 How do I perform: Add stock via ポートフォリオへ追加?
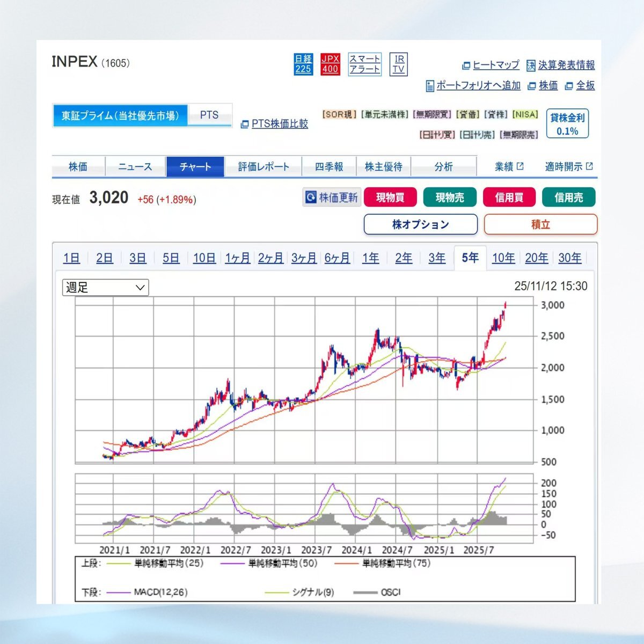(x=473, y=85)
